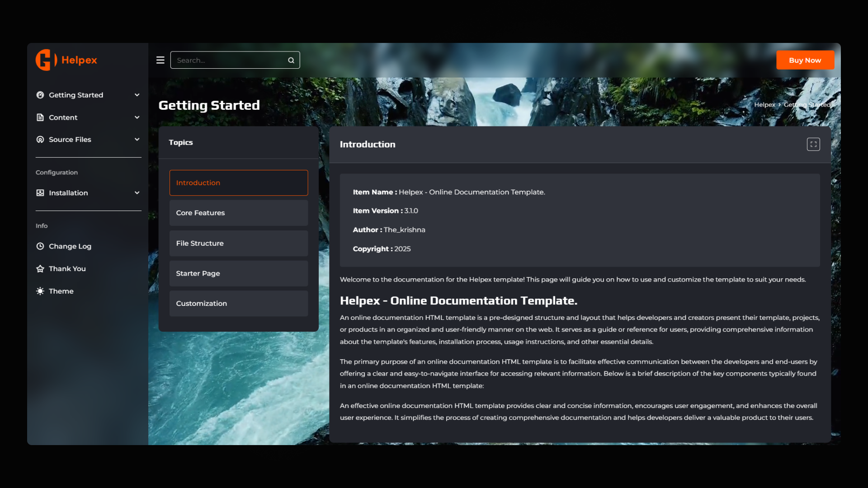The image size is (868, 488).
Task: Open the File Structure topic
Action: click(x=239, y=243)
